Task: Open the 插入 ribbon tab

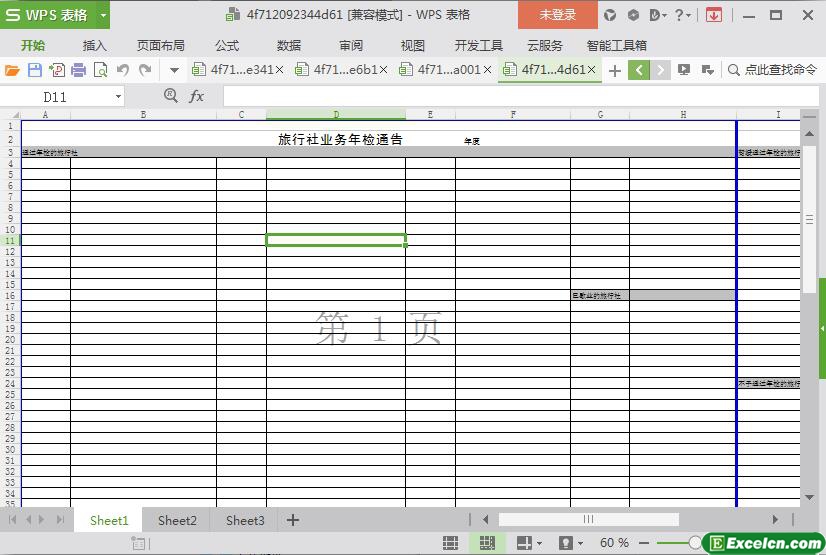Action: point(94,45)
